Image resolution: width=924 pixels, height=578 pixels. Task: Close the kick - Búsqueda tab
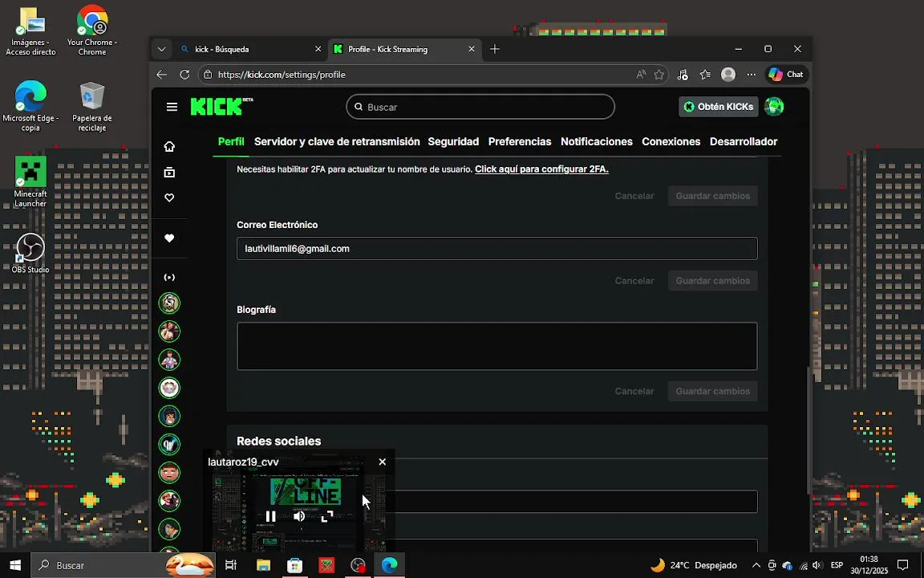pos(318,49)
